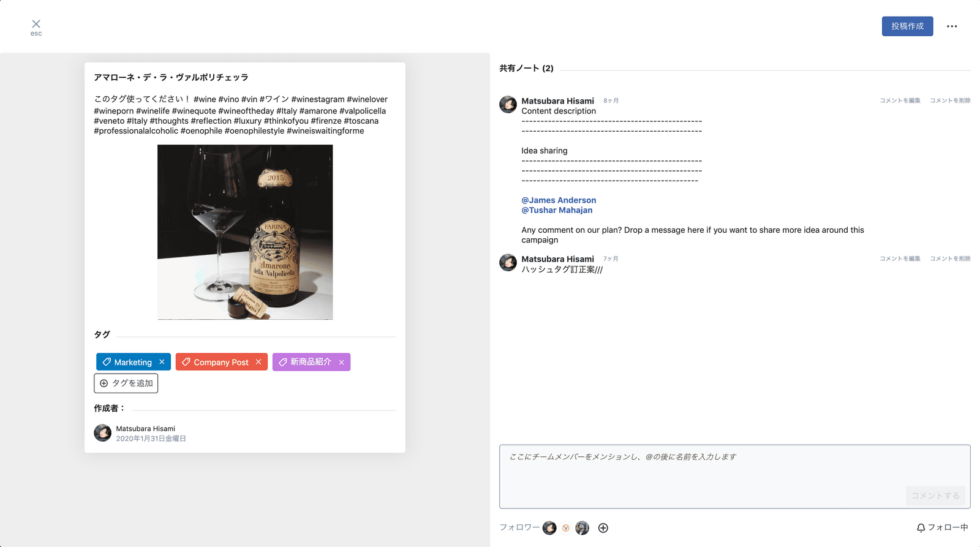Delete the first comment via コメントを削除

tap(950, 100)
